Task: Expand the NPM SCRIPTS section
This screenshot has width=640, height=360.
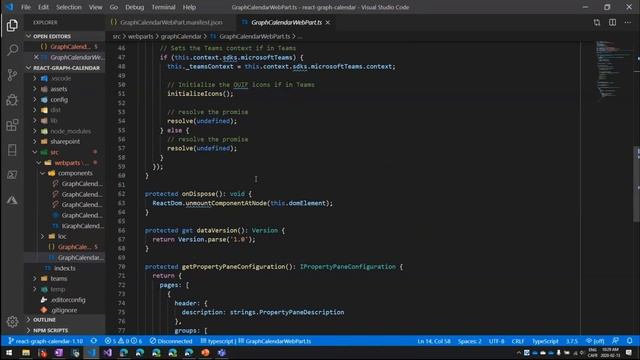Action: [x=64, y=330]
